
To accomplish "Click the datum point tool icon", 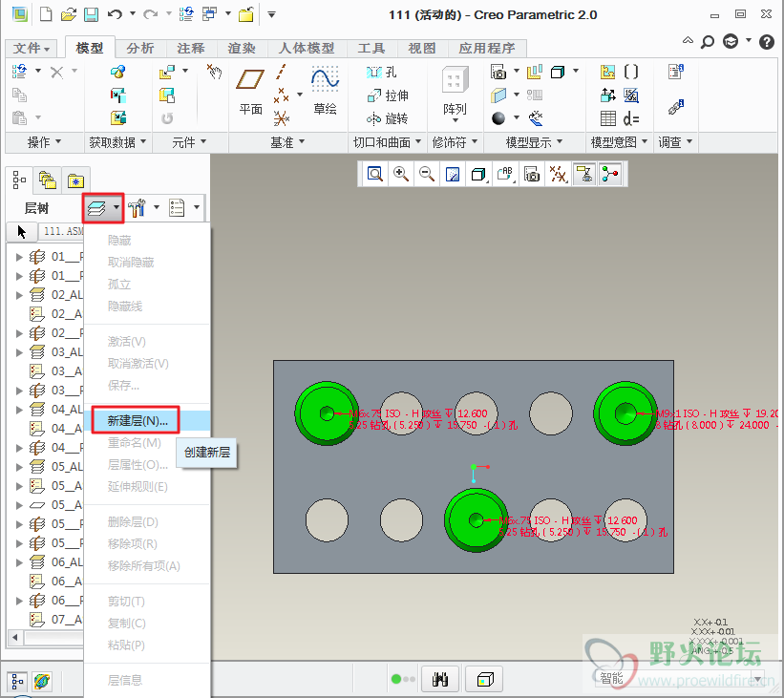I will [x=281, y=95].
